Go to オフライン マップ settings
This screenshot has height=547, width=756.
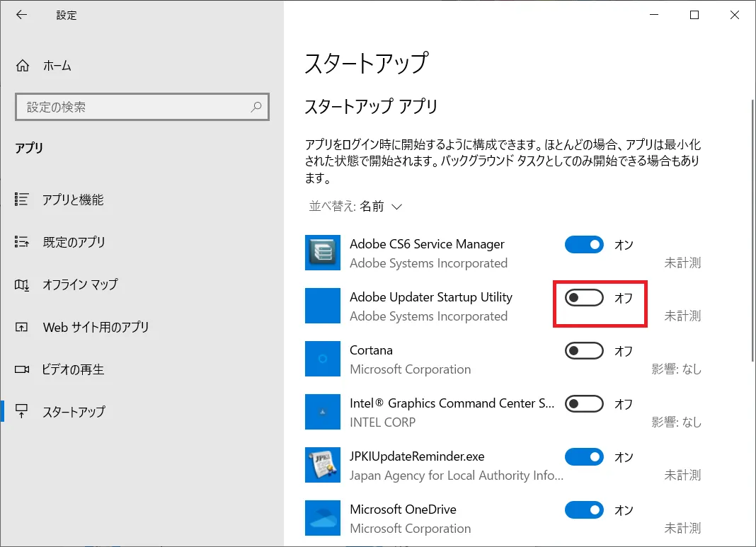pos(80,284)
